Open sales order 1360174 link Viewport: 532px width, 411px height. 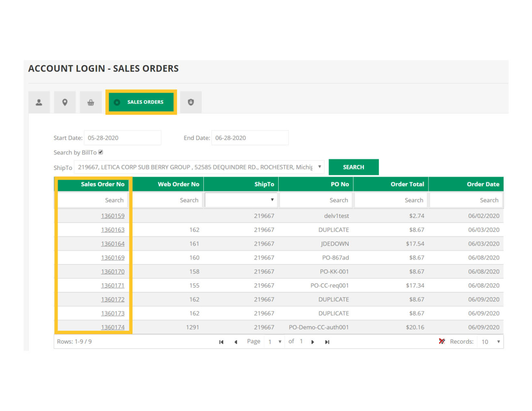113,327
